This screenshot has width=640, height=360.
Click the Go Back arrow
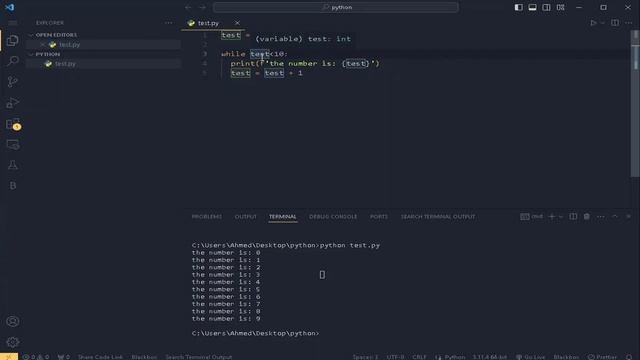tap(188, 7)
